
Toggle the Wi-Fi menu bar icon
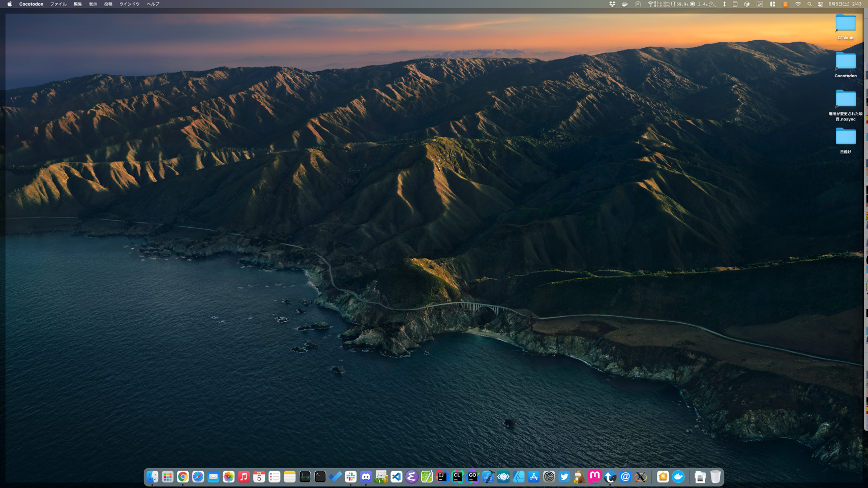point(798,4)
